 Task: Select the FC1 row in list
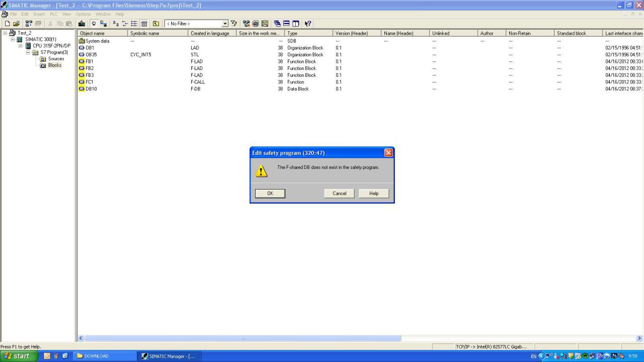click(x=360, y=82)
